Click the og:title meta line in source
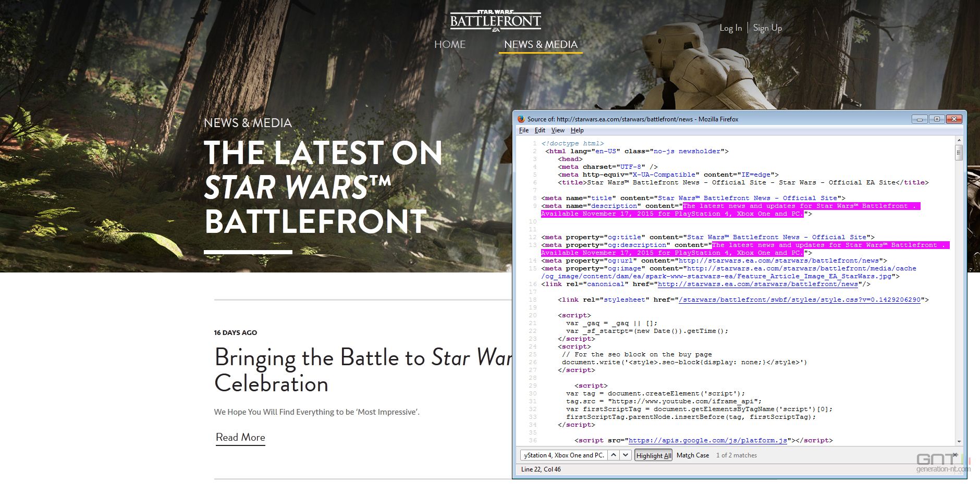This screenshot has height=484, width=980. 708,237
